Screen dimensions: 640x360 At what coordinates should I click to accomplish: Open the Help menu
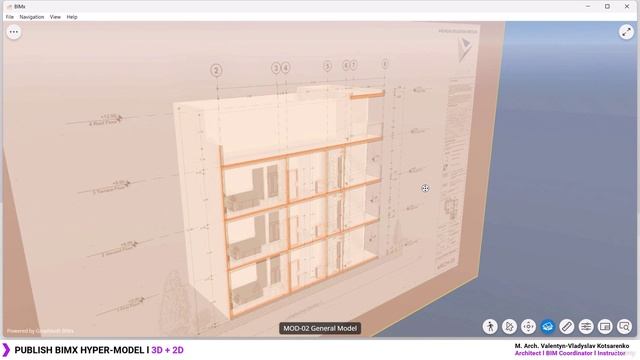tap(72, 17)
